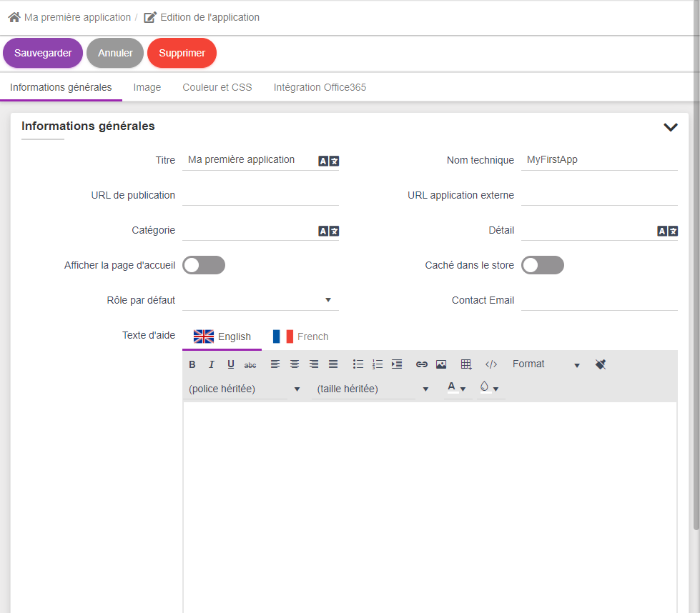
Task: Apply strikethrough text formatting
Action: (x=250, y=364)
